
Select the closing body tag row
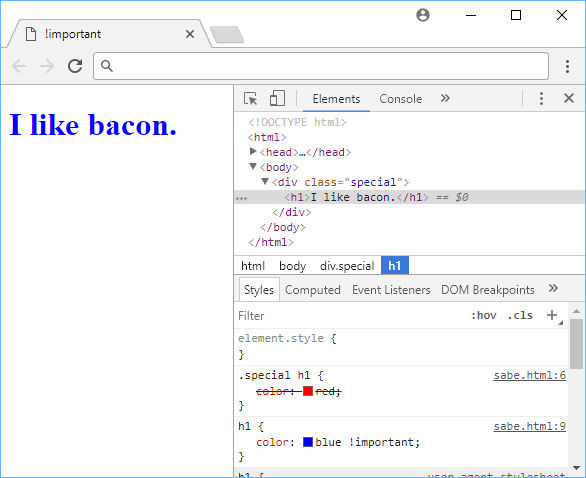(283, 227)
